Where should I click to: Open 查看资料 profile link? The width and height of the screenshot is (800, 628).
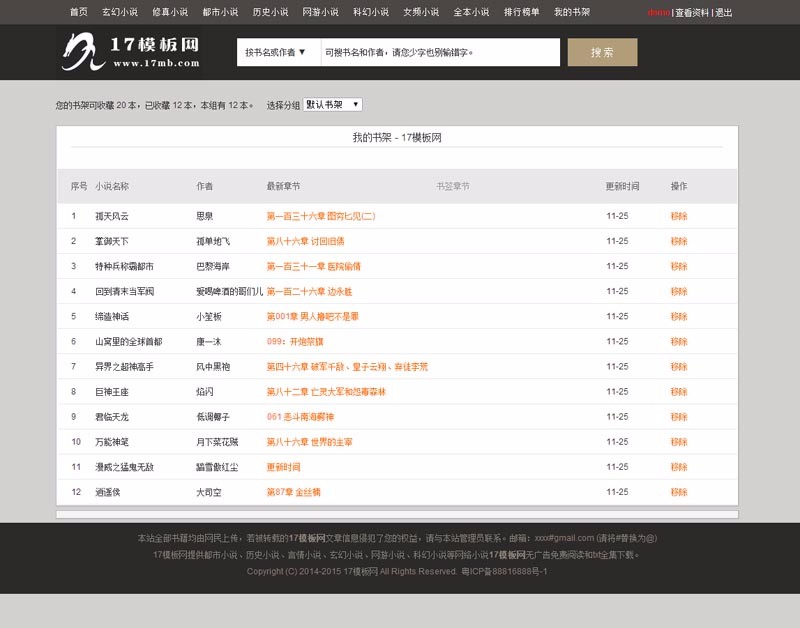[x=692, y=12]
